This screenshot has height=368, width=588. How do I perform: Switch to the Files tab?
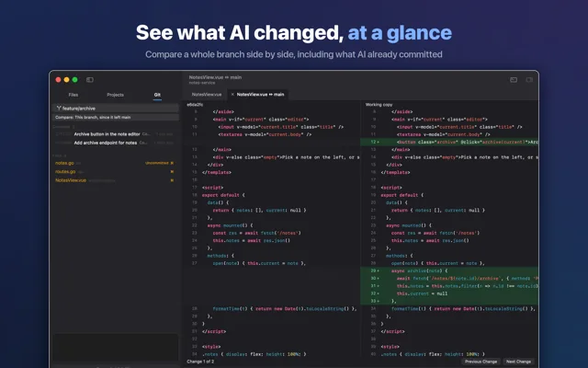[73, 95]
